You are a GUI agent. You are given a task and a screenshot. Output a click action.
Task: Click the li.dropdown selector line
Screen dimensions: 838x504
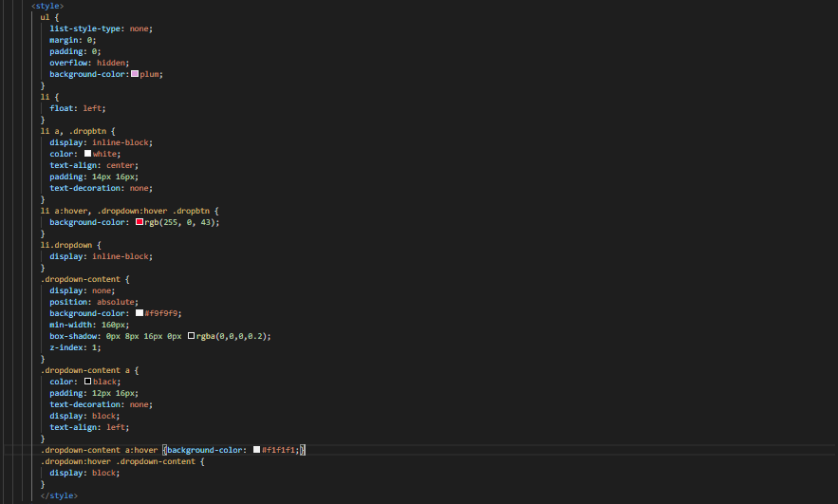(x=66, y=245)
